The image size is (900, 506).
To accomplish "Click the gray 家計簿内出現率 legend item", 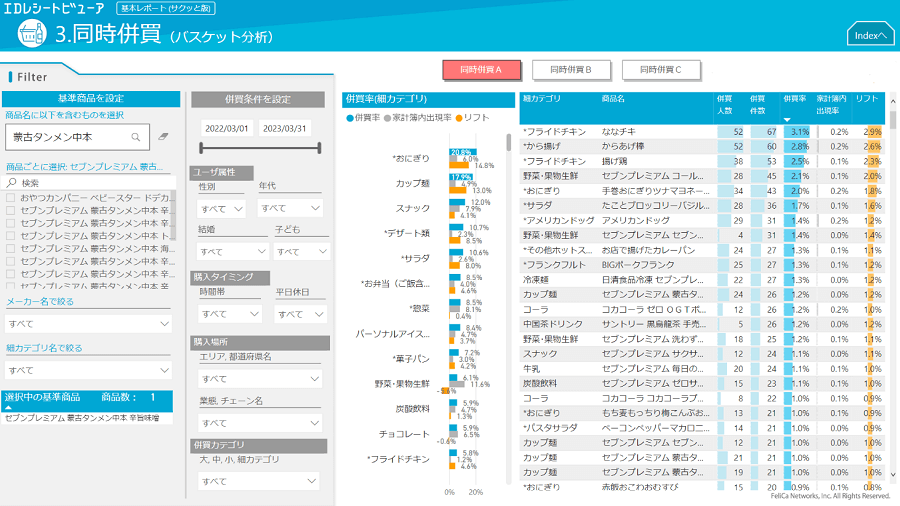I will pos(417,118).
